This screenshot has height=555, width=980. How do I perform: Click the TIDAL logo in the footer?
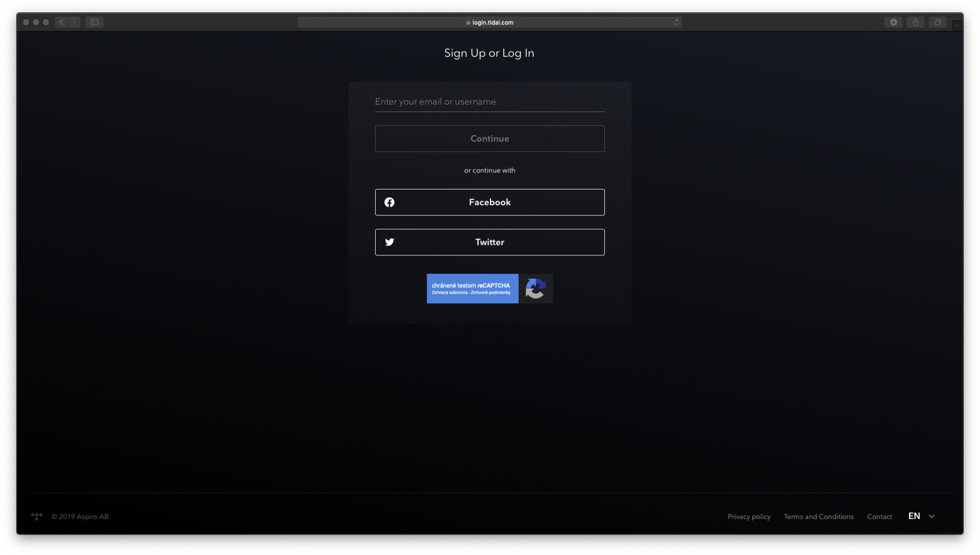pyautogui.click(x=37, y=517)
